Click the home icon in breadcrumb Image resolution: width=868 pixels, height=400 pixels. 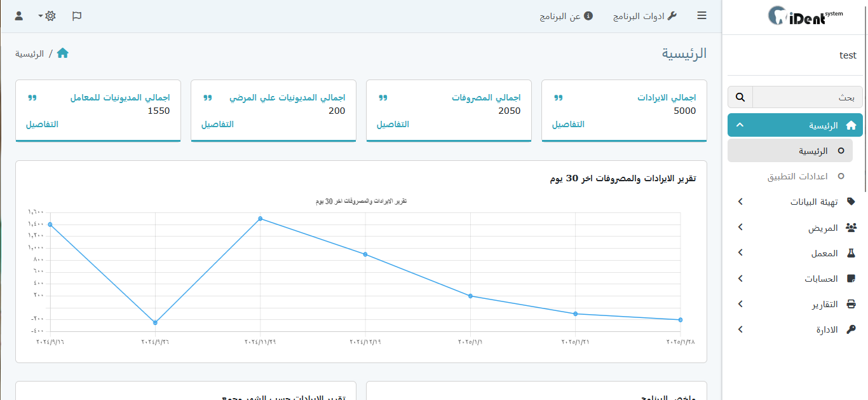pyautogui.click(x=62, y=53)
